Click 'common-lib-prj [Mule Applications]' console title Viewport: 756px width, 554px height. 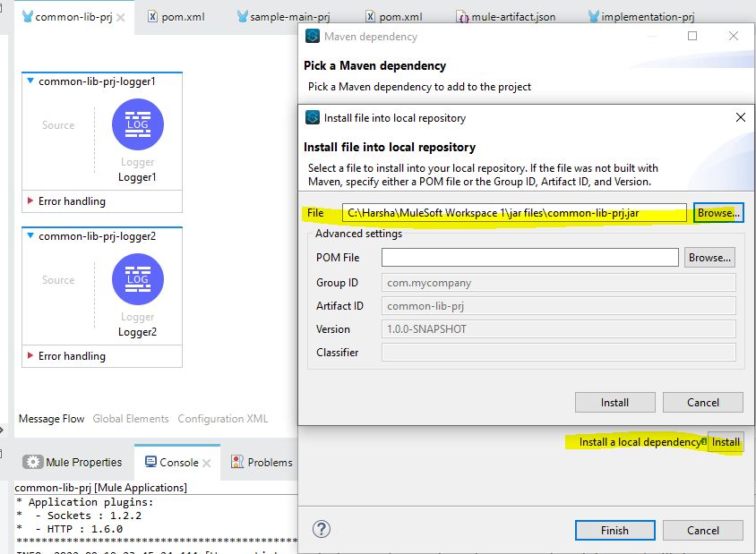point(100,488)
